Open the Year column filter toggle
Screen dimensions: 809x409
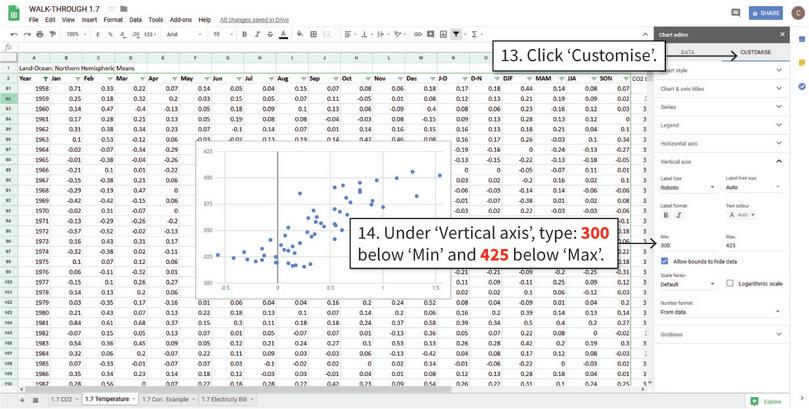[45, 79]
